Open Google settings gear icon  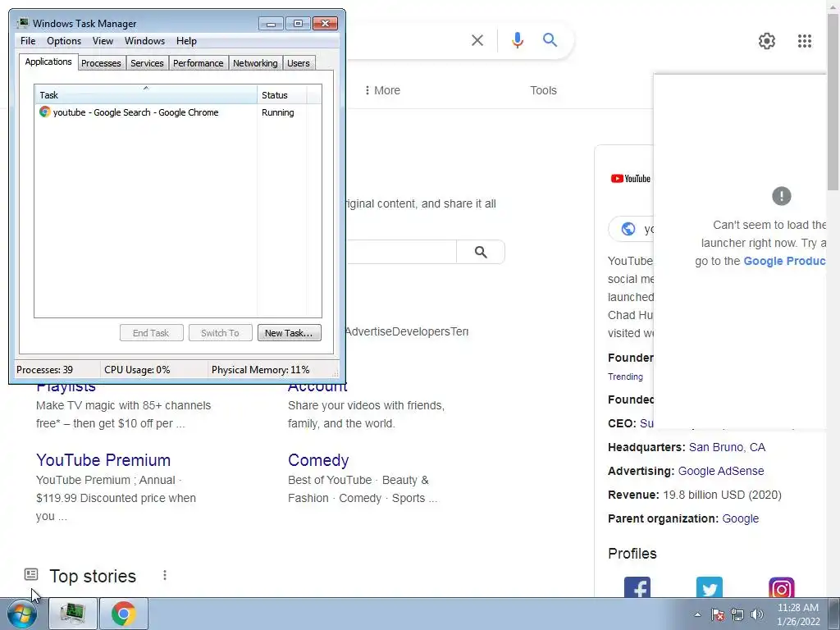pos(767,41)
